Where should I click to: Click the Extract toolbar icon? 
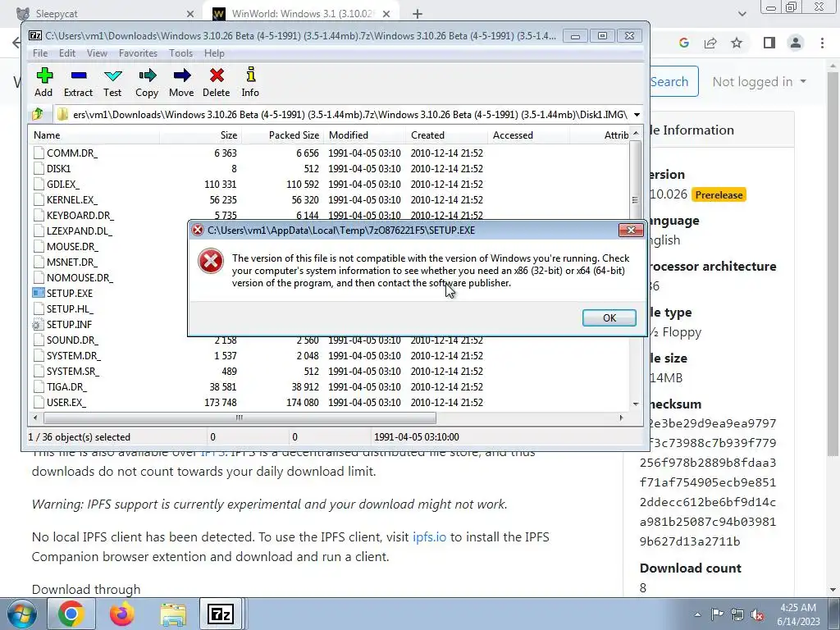point(78,82)
